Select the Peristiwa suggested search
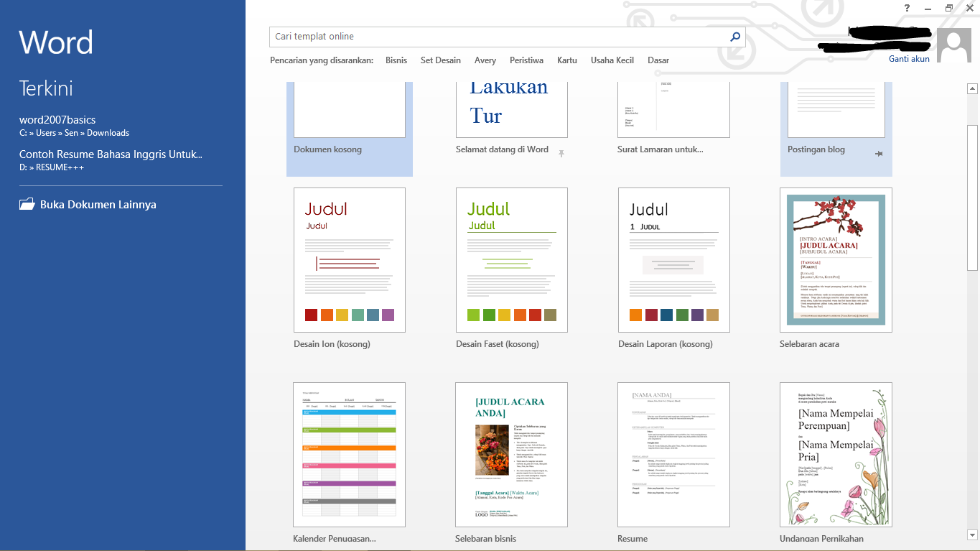 click(x=526, y=60)
